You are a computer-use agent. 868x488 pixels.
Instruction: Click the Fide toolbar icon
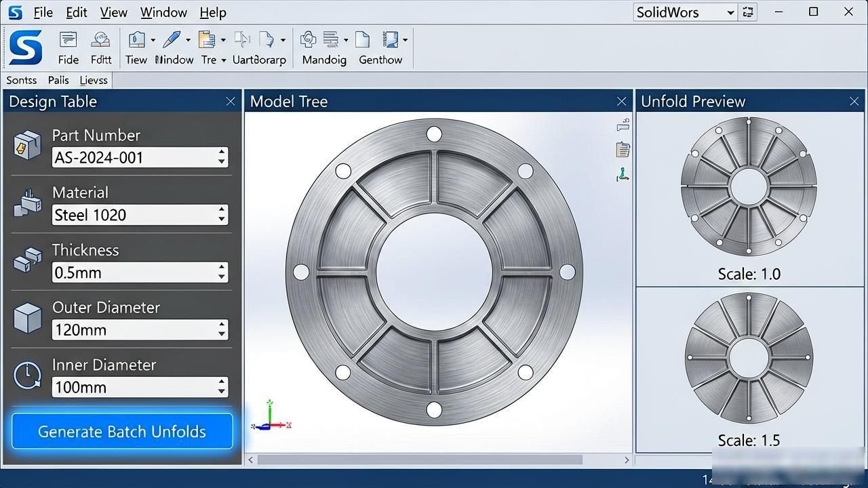pos(68,39)
